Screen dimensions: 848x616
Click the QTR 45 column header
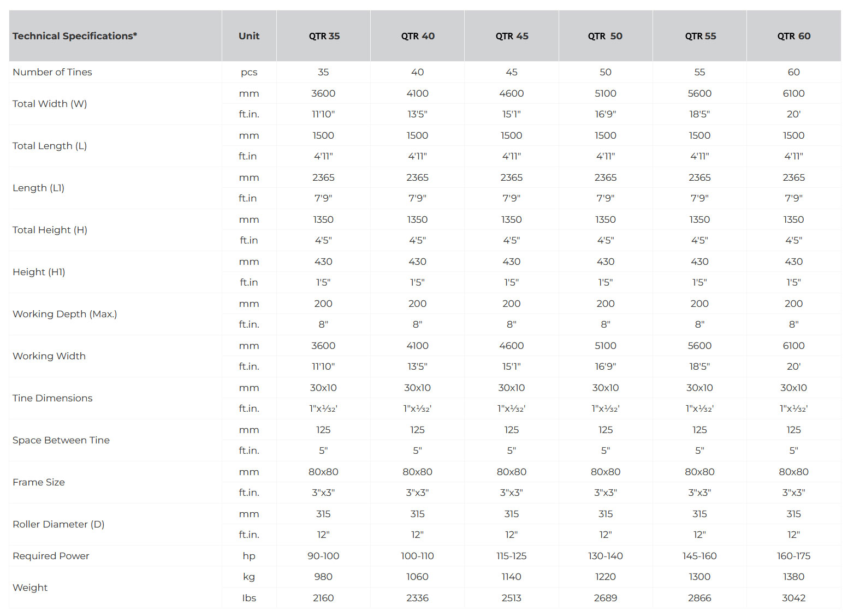click(x=512, y=36)
